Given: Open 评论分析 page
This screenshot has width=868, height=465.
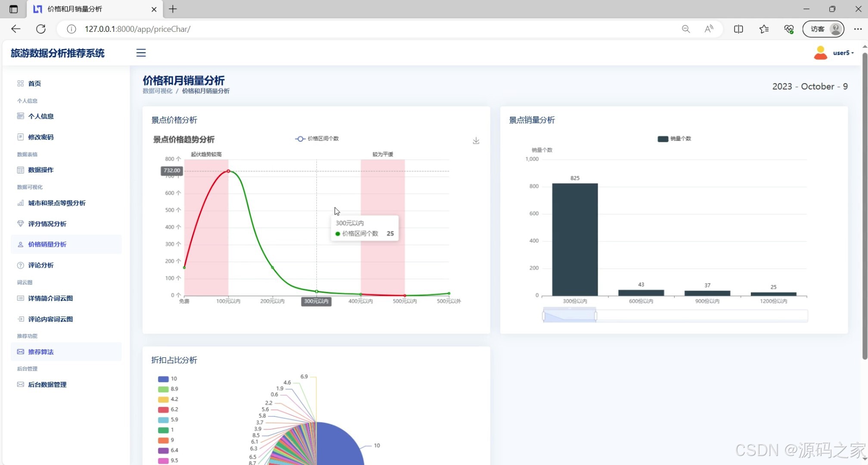Looking at the screenshot, I should 41,265.
